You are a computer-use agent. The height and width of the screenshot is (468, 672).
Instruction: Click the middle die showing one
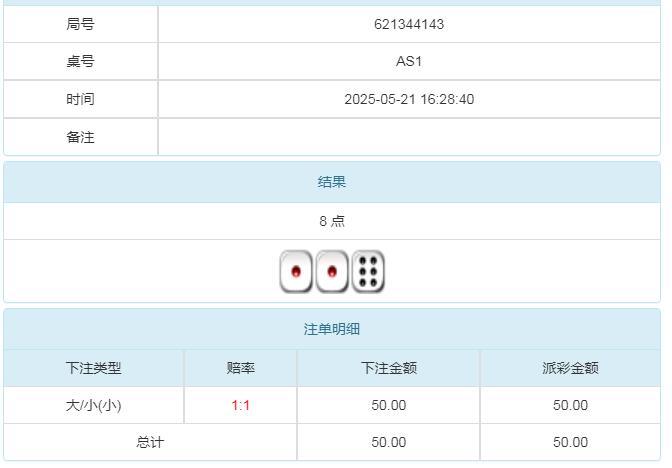click(332, 271)
